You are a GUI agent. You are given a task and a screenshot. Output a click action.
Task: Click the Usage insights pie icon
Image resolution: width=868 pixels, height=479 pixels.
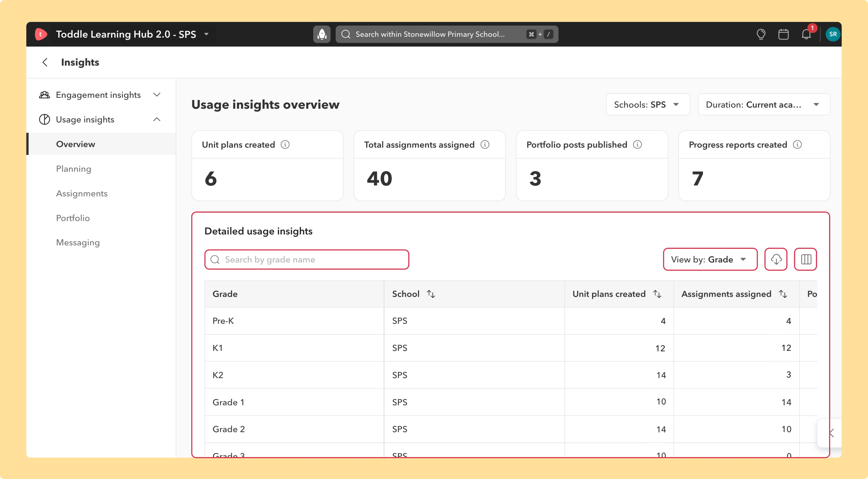pyautogui.click(x=45, y=119)
